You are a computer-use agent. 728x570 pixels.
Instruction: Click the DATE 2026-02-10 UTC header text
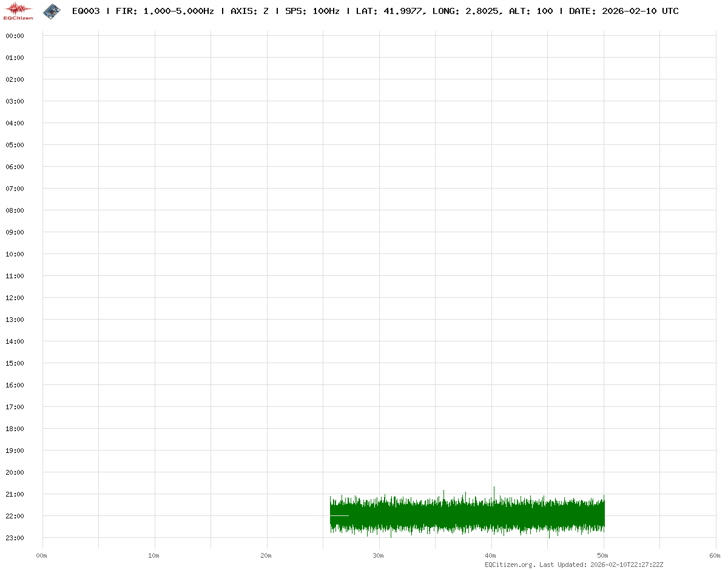[624, 11]
